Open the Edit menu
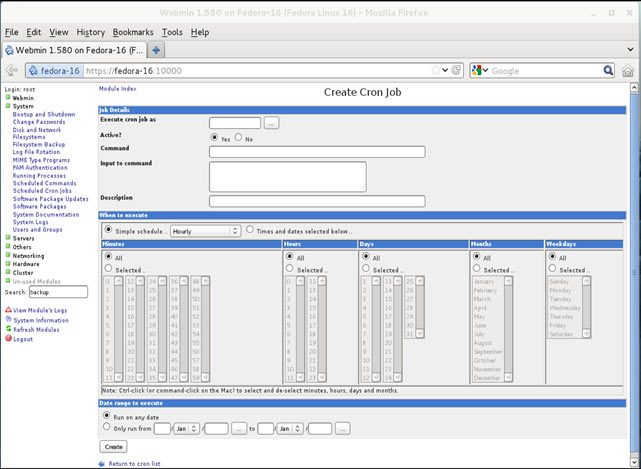 34,32
